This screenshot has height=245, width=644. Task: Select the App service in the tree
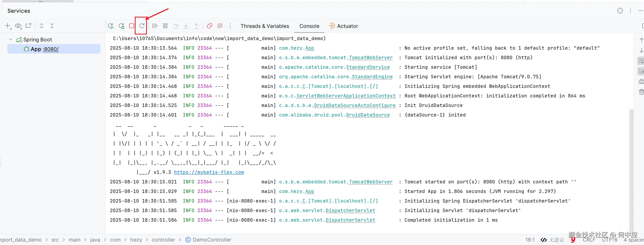click(54, 49)
